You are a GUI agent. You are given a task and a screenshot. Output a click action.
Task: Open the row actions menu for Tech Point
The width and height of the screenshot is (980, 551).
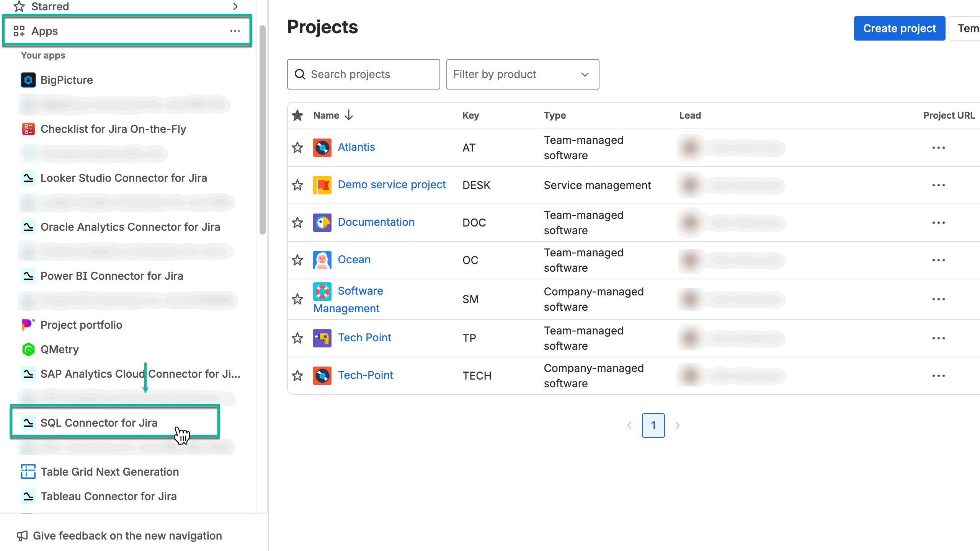point(939,338)
